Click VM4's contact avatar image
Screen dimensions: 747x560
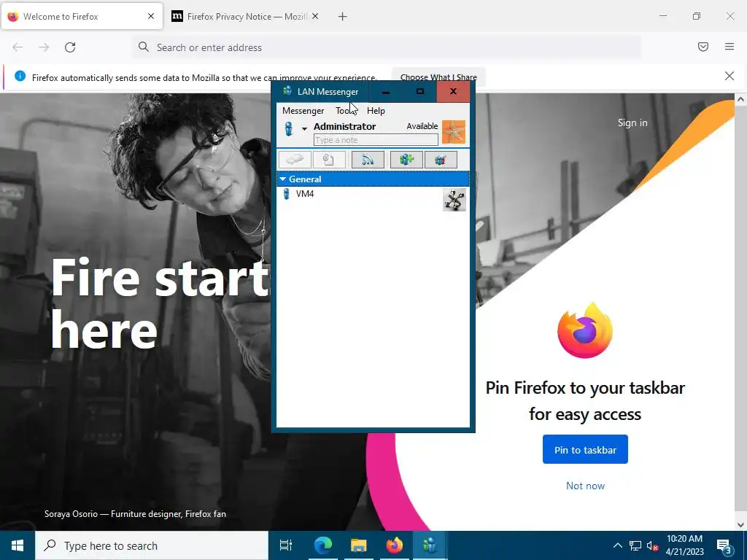[x=454, y=200]
